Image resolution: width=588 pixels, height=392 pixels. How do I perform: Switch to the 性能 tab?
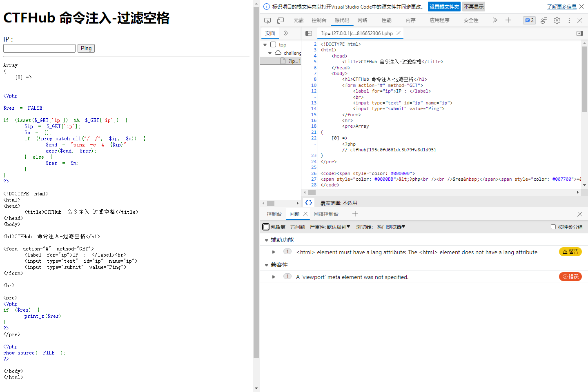pos(386,20)
